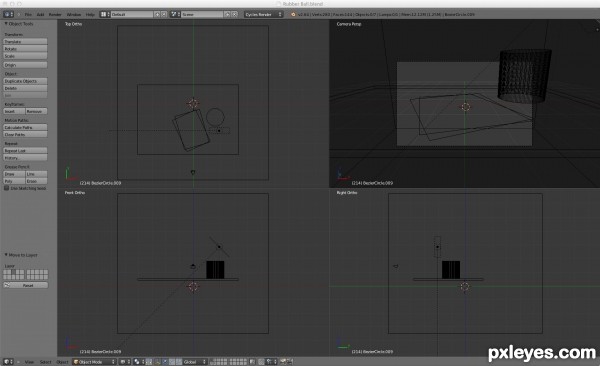Image resolution: width=600 pixels, height=366 pixels.
Task: Edit the Default screen layout name field
Action: (x=132, y=14)
